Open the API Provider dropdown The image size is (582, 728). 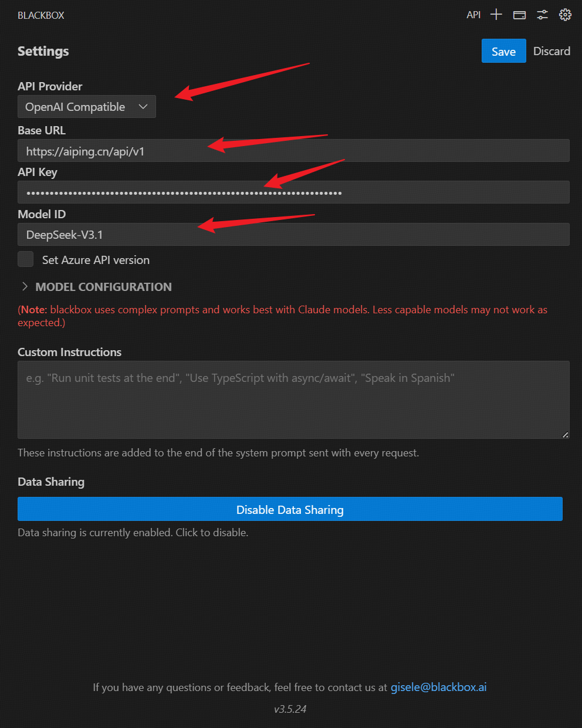pyautogui.click(x=86, y=106)
